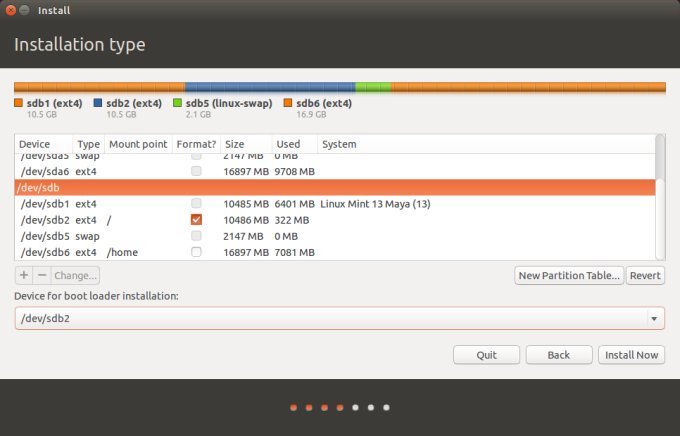The height and width of the screenshot is (436, 680).
Task: Close the Install window
Action: [10, 10]
